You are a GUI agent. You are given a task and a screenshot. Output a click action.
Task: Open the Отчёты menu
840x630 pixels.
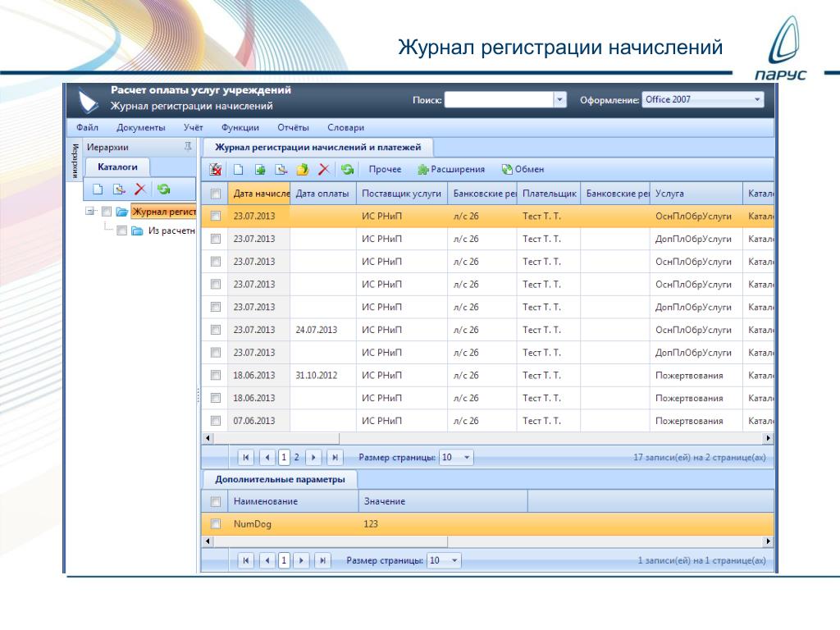[x=293, y=127]
